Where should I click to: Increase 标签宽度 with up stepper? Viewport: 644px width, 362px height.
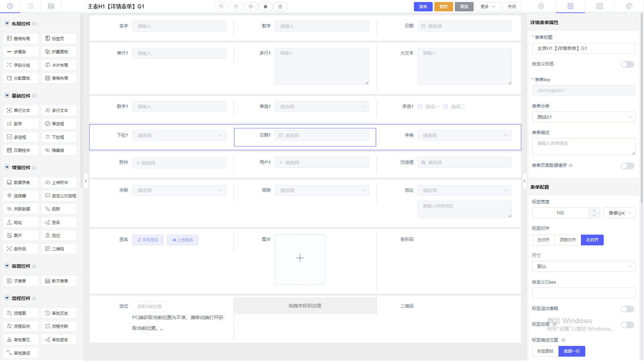(x=594, y=210)
